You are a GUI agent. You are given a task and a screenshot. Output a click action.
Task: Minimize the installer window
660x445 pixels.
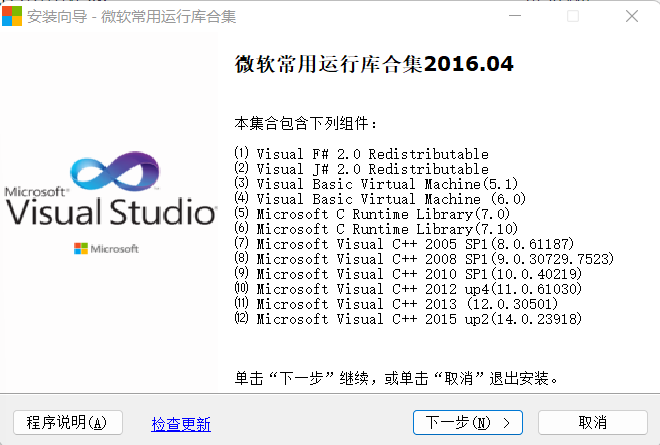tap(515, 16)
